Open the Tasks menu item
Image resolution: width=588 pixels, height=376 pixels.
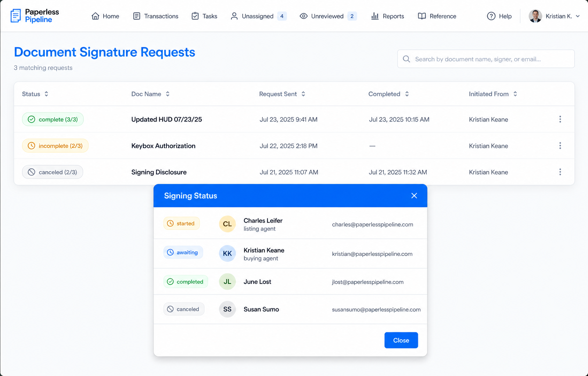point(204,16)
